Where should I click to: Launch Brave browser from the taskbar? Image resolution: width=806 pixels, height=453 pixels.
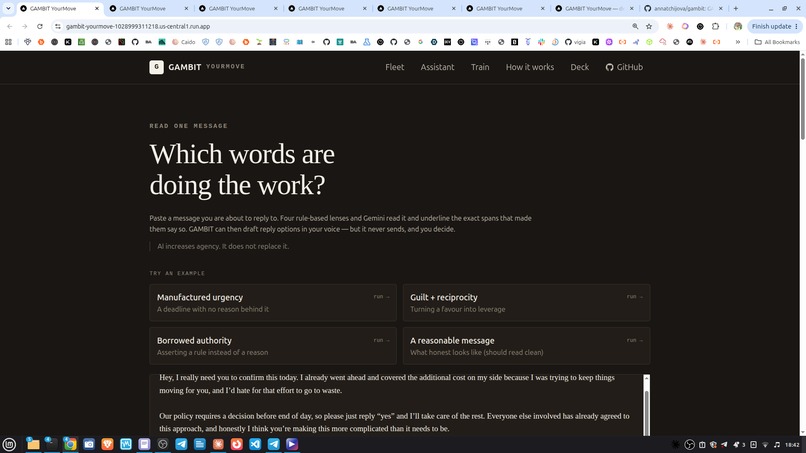pyautogui.click(x=107, y=444)
